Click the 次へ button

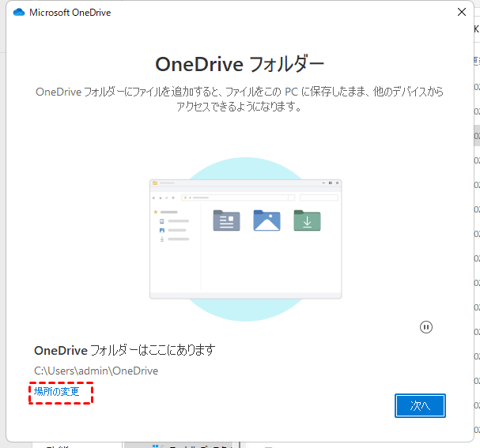(420, 406)
